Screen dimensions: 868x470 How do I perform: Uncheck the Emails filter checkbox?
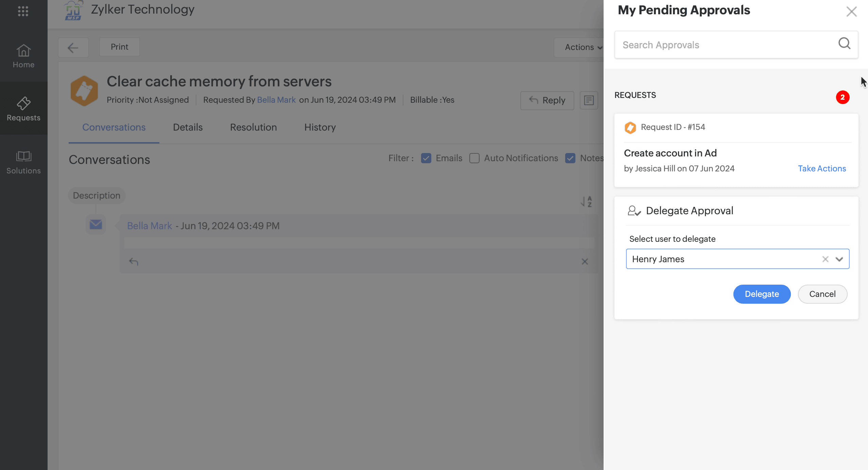[x=426, y=158]
